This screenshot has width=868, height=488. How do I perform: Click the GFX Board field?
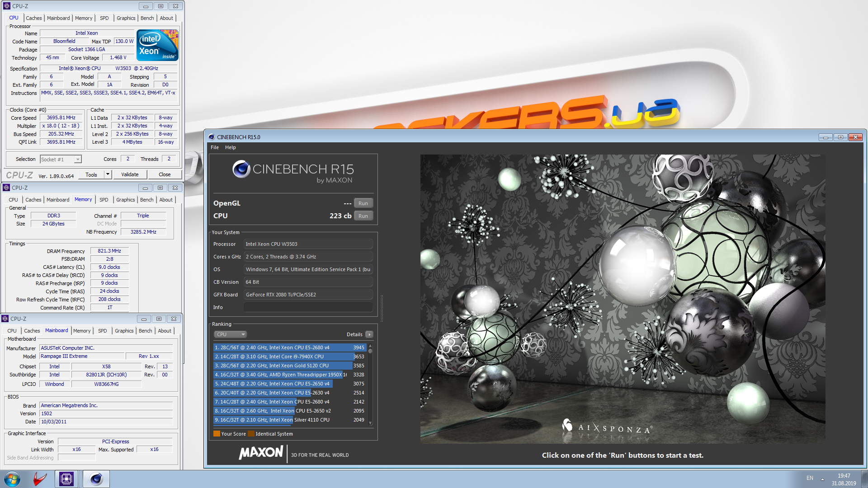click(308, 295)
